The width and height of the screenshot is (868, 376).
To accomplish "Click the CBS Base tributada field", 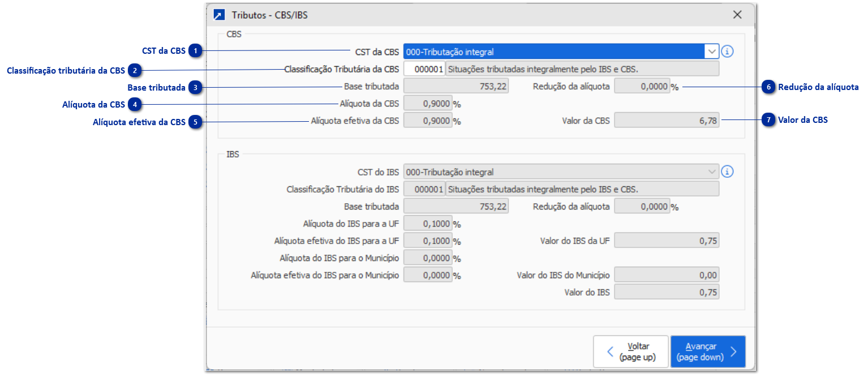I will (x=456, y=86).
